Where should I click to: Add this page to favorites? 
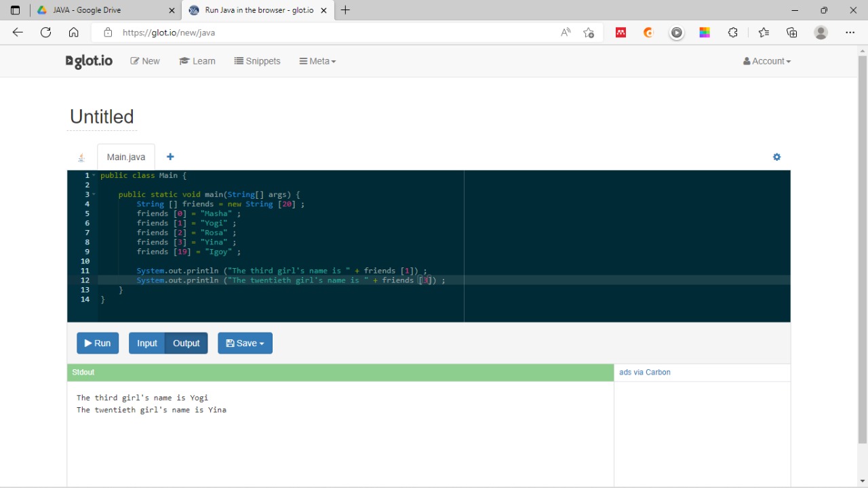pyautogui.click(x=589, y=33)
